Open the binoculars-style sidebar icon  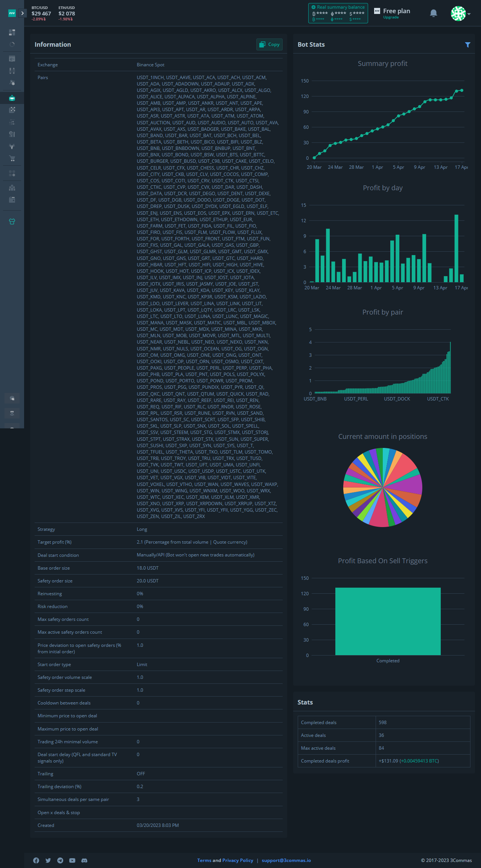(12, 71)
